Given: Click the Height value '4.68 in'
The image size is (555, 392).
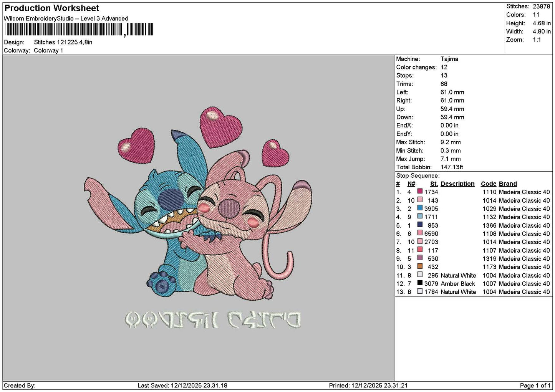Looking at the screenshot, I should 542,23.
